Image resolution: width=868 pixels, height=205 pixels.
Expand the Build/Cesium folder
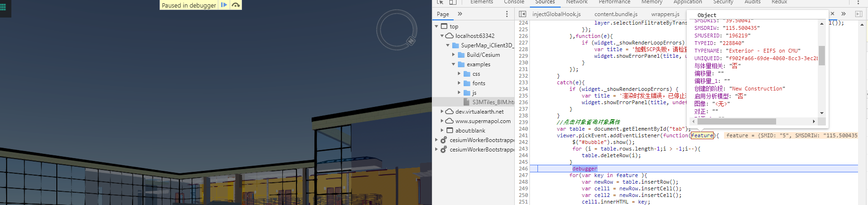click(454, 55)
